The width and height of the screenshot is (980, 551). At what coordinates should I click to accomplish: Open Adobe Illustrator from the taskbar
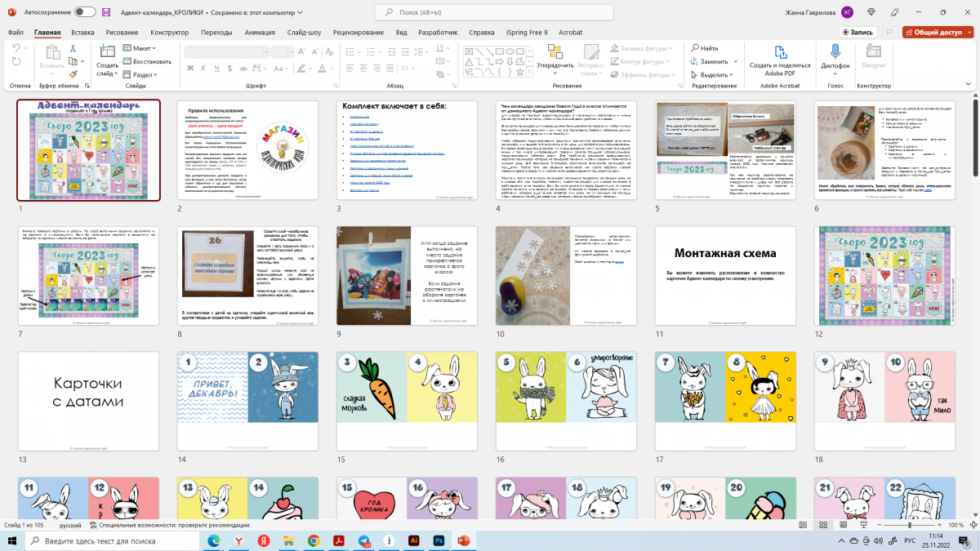click(414, 540)
